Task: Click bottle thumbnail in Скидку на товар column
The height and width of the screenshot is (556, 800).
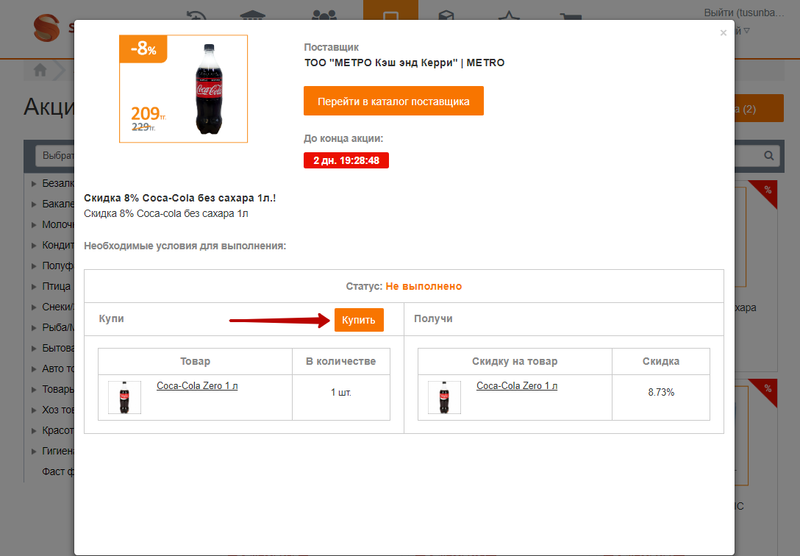Action: coord(444,397)
